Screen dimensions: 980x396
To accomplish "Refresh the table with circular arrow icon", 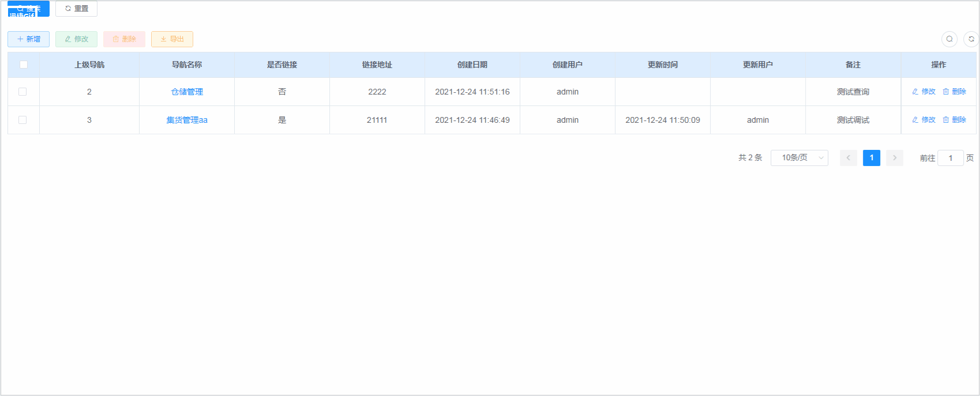I will pos(971,39).
